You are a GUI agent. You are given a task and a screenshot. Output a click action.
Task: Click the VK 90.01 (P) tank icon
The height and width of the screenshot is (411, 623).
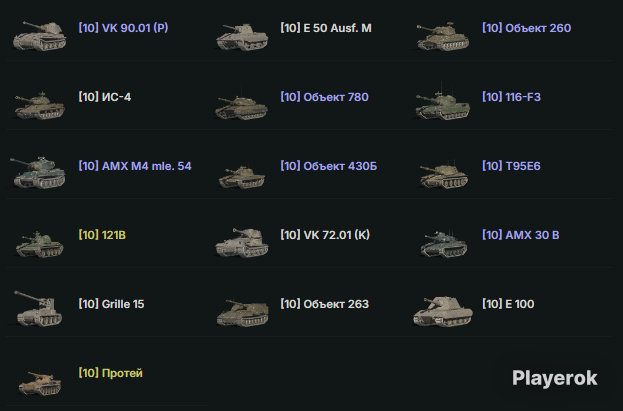point(39,36)
